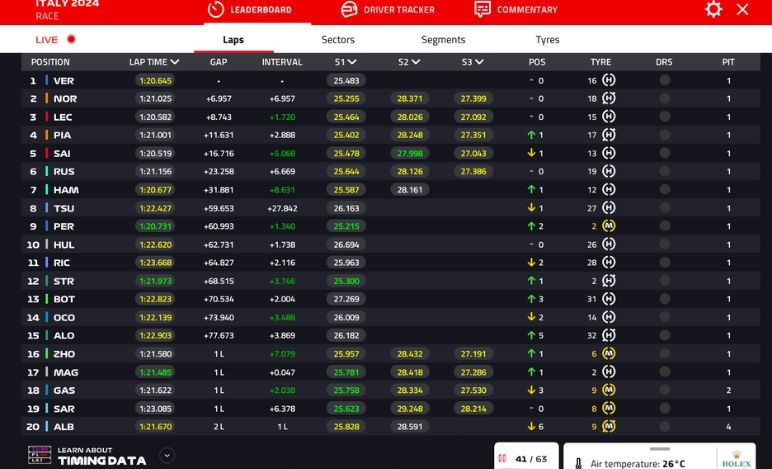Expand the S3 column dropdown

pyautogui.click(x=479, y=62)
